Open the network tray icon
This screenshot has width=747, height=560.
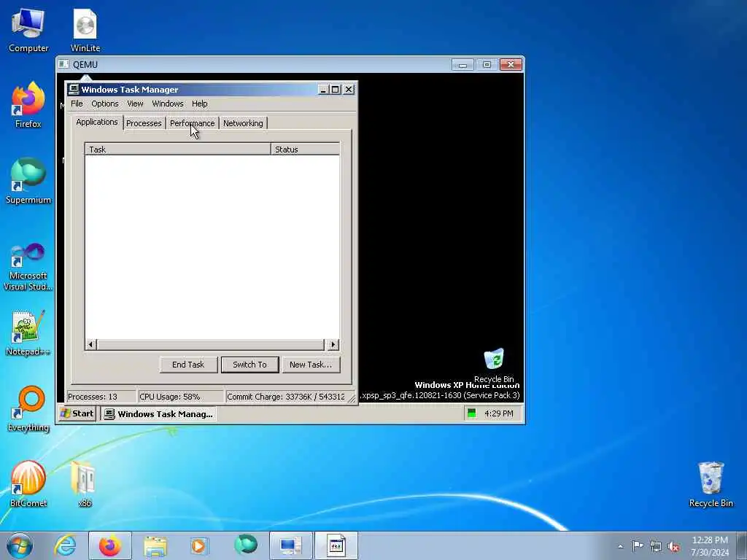click(x=656, y=546)
